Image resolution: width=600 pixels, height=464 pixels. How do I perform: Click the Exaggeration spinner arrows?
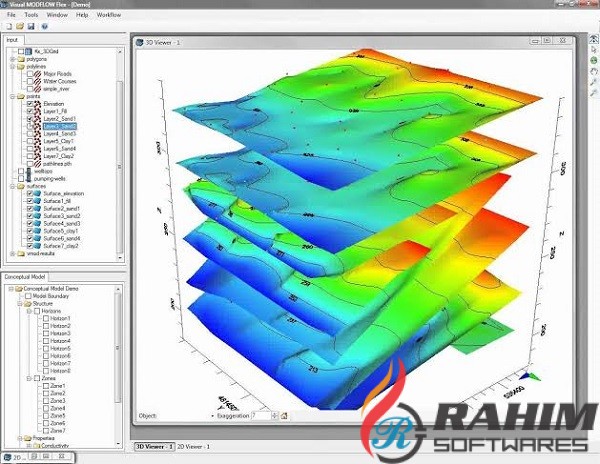point(275,416)
